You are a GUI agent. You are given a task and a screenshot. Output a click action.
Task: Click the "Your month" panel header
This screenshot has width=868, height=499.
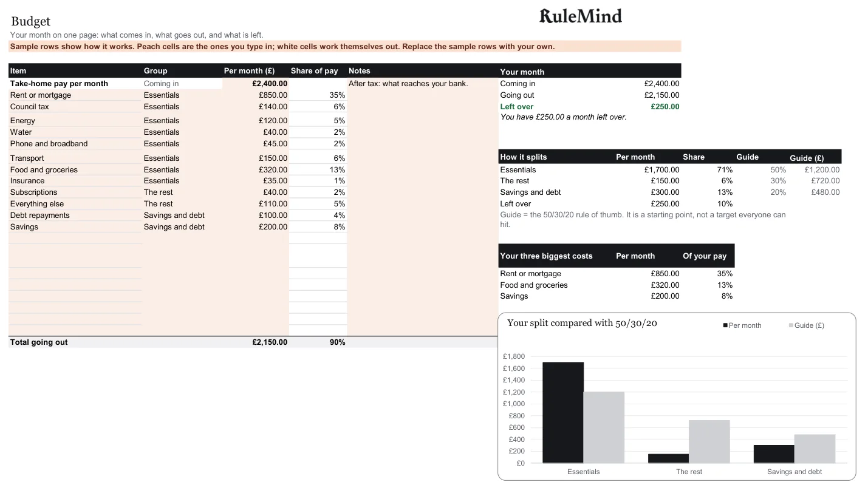pos(522,72)
